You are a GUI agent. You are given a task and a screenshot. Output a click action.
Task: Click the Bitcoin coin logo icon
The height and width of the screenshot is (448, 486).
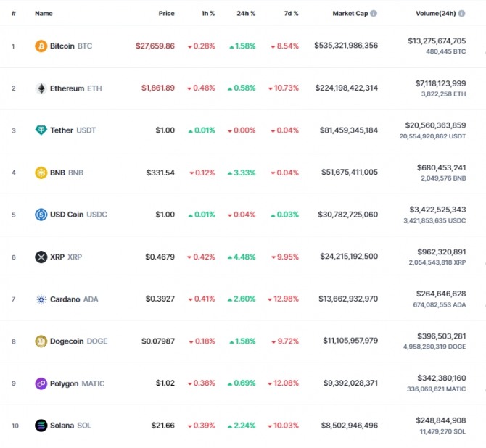pyautogui.click(x=41, y=46)
